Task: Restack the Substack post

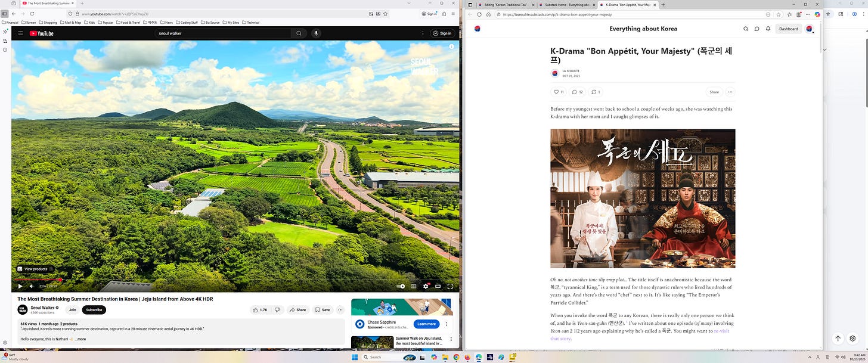Action: pos(595,92)
